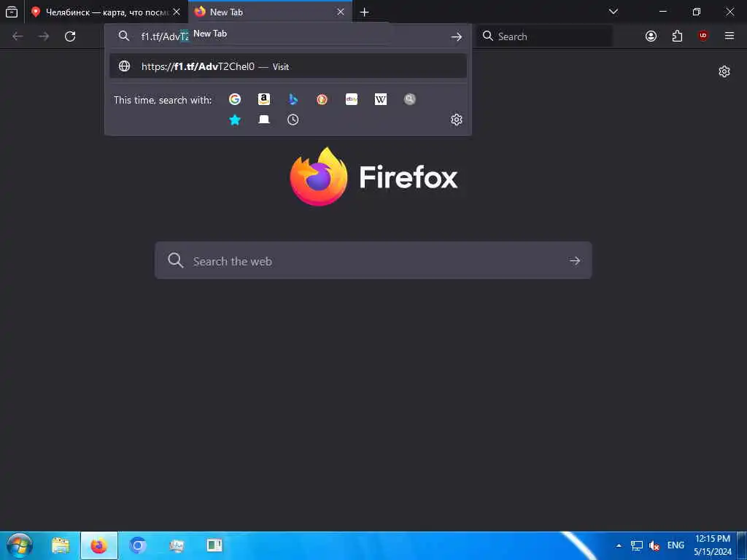This screenshot has width=747, height=560.
Task: Visit the https://f1.tf/AdvT2Chel0 suggestion
Action: click(287, 66)
